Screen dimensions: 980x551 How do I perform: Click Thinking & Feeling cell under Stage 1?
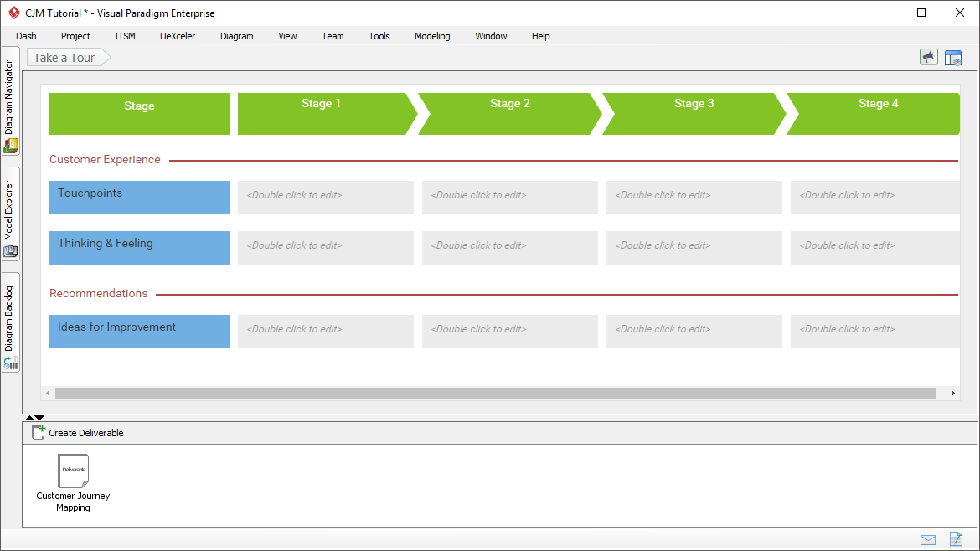326,248
